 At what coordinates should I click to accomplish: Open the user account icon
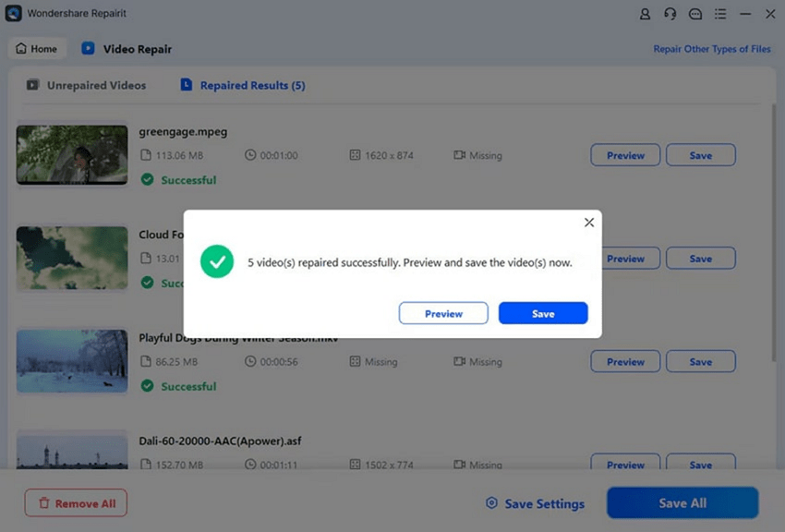(646, 14)
